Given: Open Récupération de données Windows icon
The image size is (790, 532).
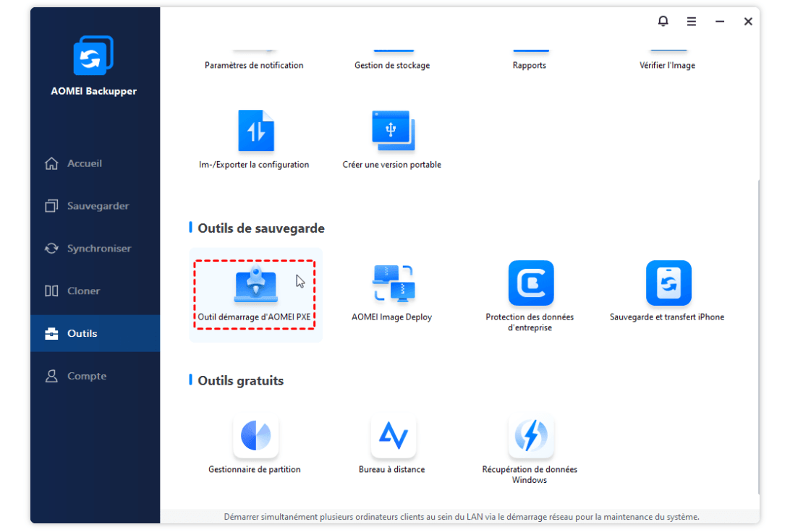Looking at the screenshot, I should [x=530, y=435].
